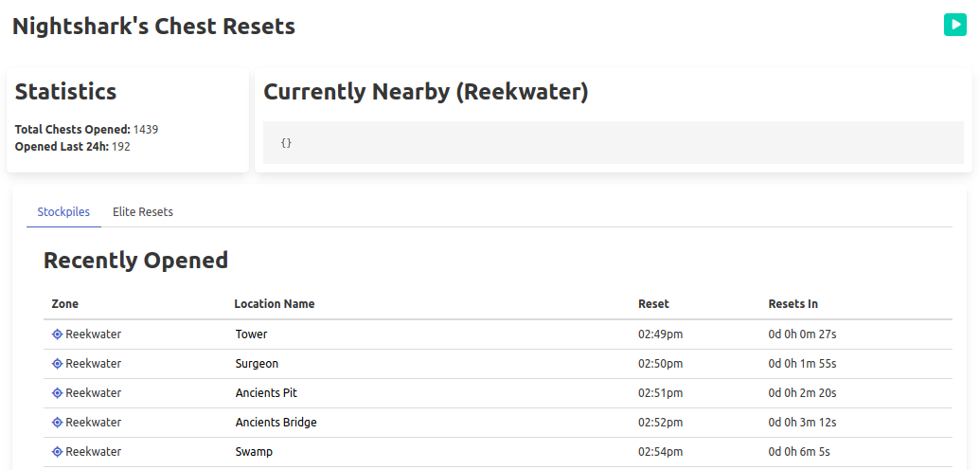
Task: Sort by the Zone column header
Action: click(x=65, y=304)
